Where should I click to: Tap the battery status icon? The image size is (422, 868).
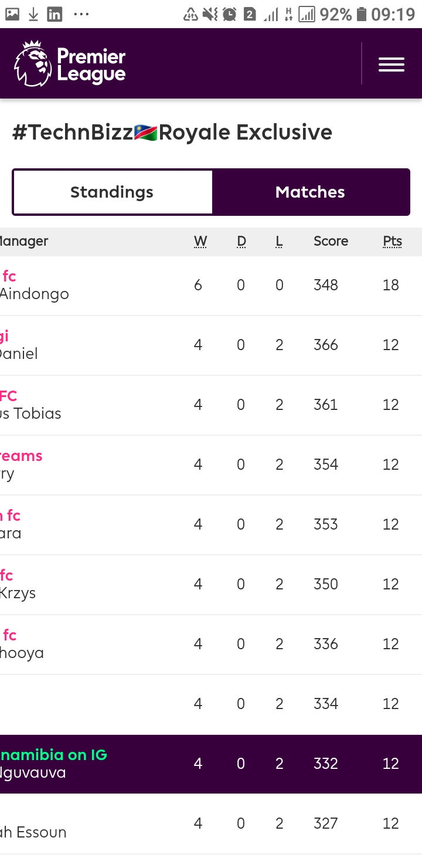coord(362,14)
